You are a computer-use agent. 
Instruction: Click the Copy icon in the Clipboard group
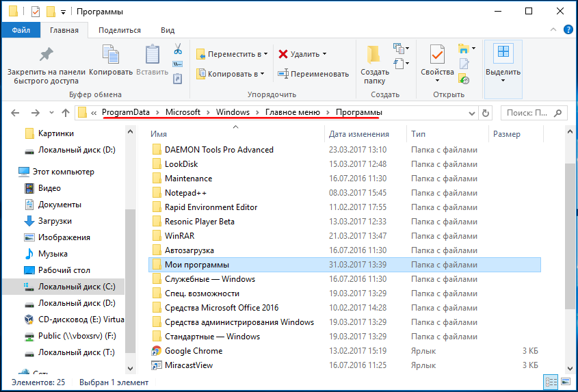pyautogui.click(x=111, y=55)
